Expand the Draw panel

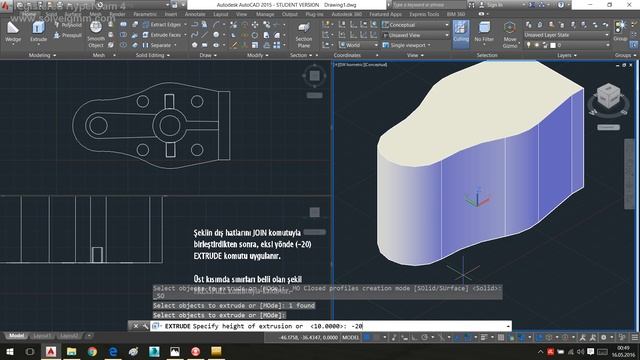click(208, 55)
